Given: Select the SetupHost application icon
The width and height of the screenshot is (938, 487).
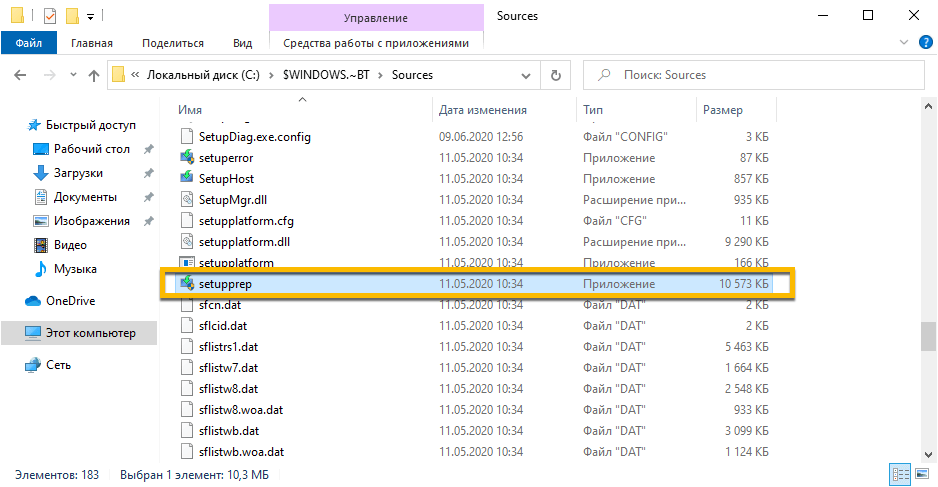Looking at the screenshot, I should (187, 178).
